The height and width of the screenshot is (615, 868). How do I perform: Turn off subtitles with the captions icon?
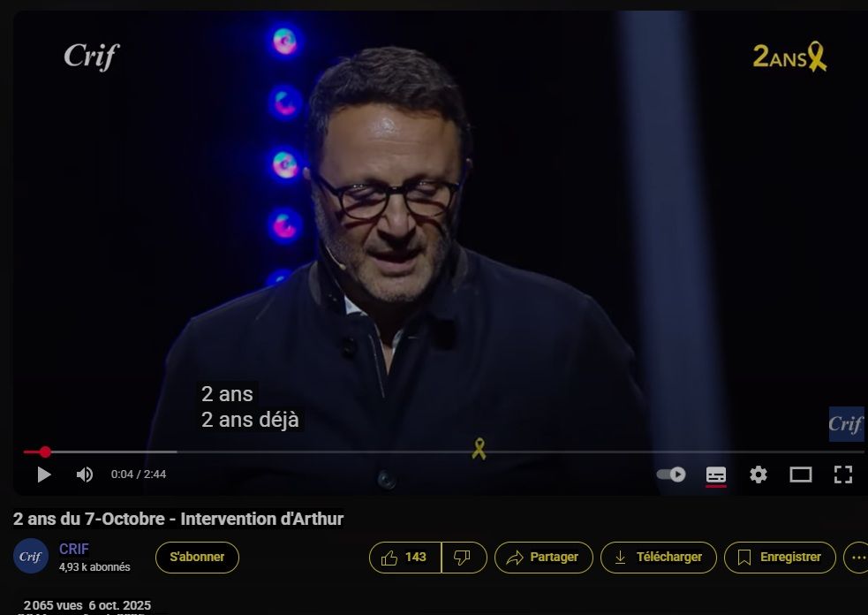[716, 475]
